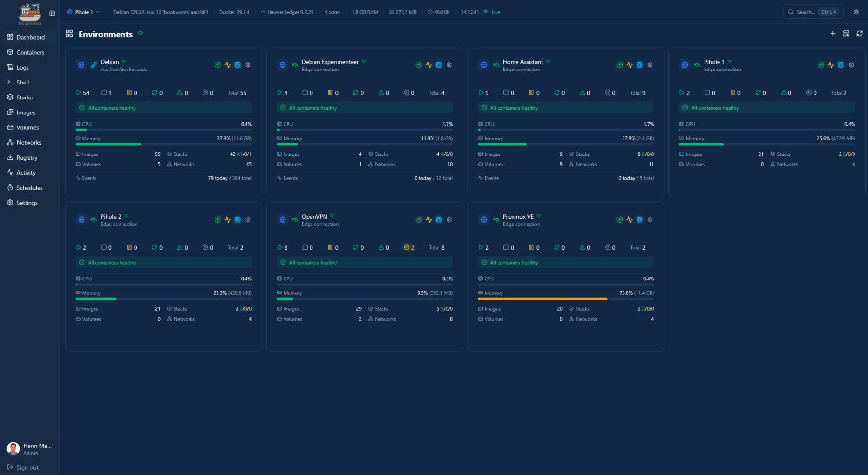Add a new environment with the plus icon
Screen dimensions: 868x475
point(832,34)
